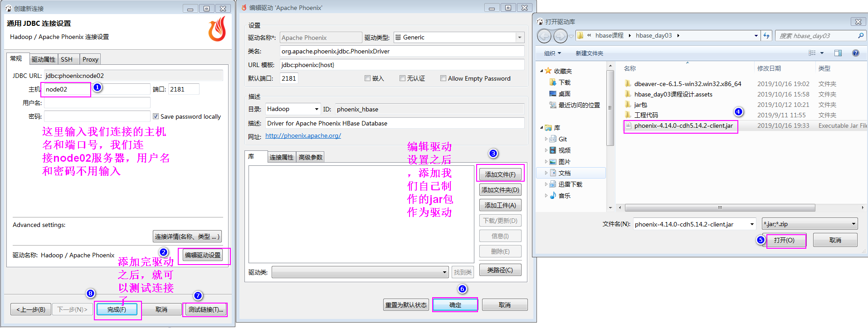Click the 主机 host input field
868x328 pixels.
(x=97, y=89)
